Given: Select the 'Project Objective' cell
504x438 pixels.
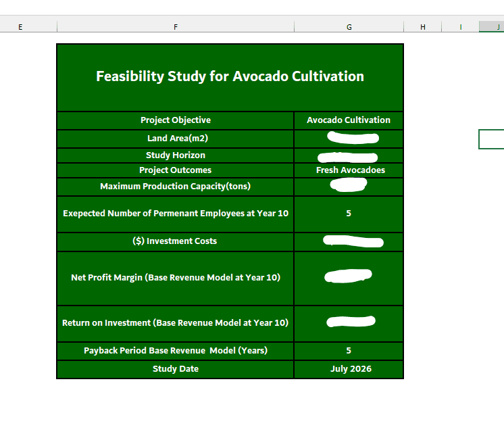Looking at the screenshot, I should coord(176,120).
